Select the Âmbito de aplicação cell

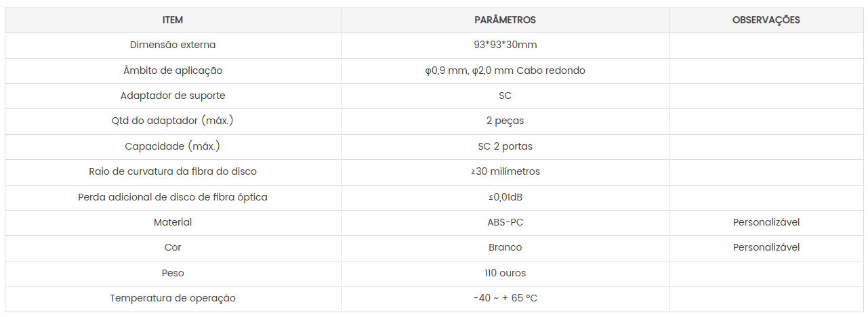point(173,70)
